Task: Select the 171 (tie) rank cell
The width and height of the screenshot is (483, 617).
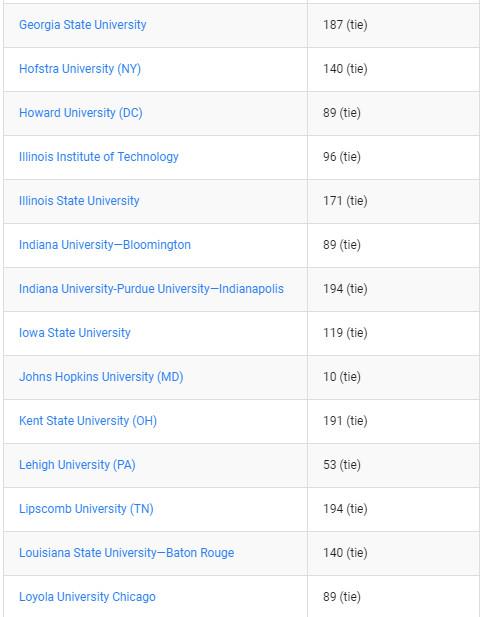Action: pyautogui.click(x=394, y=201)
